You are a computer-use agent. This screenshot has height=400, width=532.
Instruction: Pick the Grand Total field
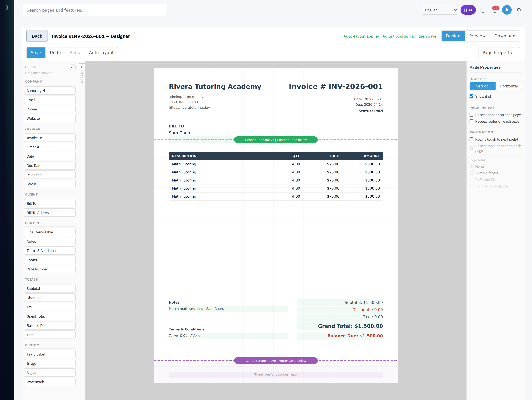click(50, 316)
